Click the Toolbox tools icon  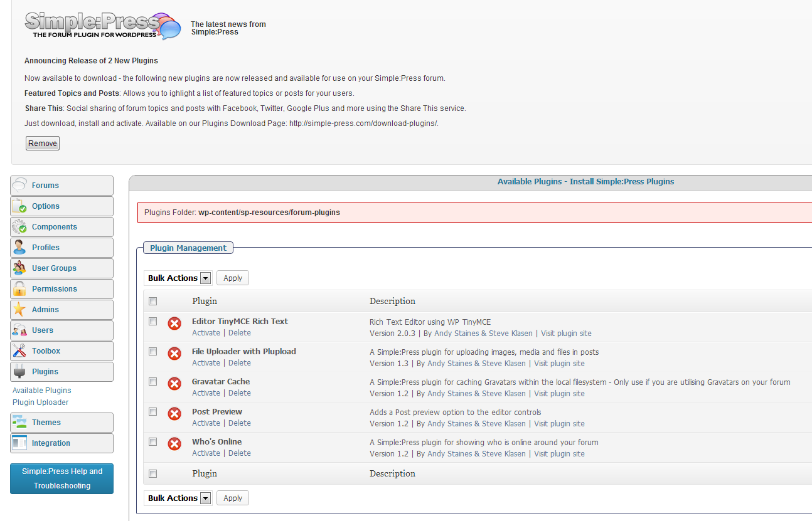click(x=19, y=350)
